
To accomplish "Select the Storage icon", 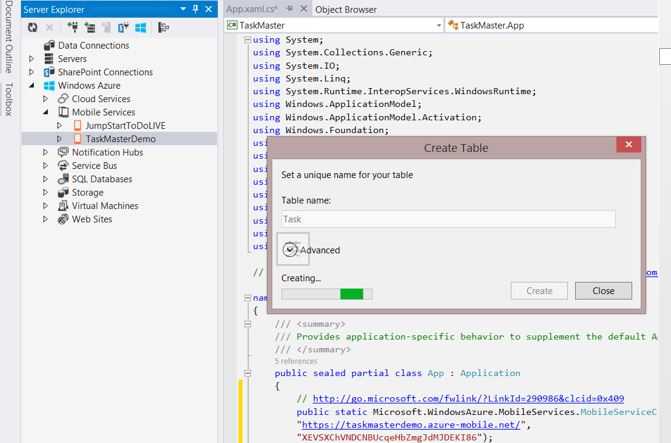I will click(63, 192).
